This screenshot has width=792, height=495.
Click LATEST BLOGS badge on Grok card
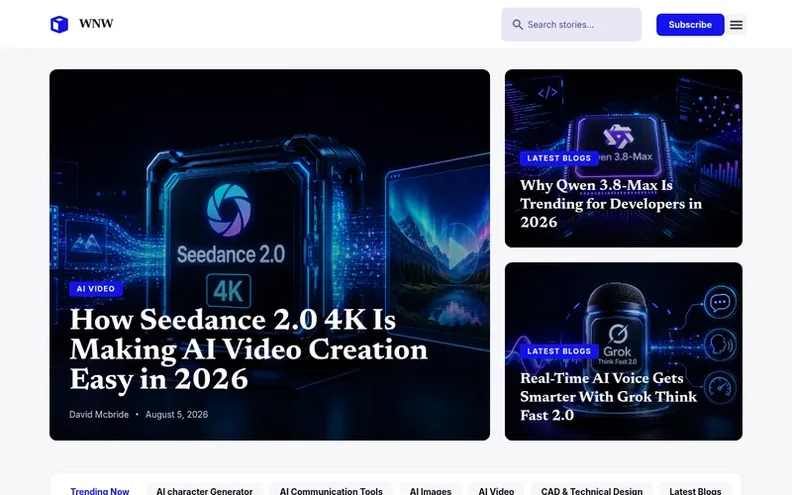(x=559, y=351)
